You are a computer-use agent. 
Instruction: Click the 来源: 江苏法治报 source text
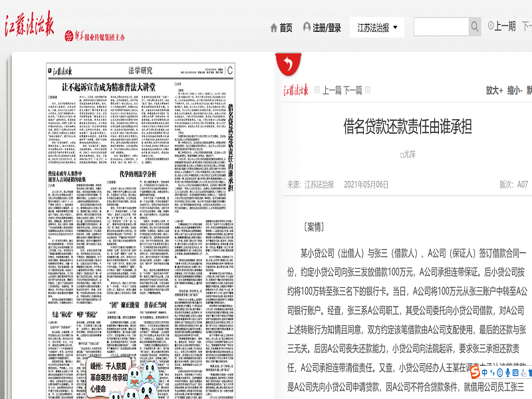tap(311, 185)
